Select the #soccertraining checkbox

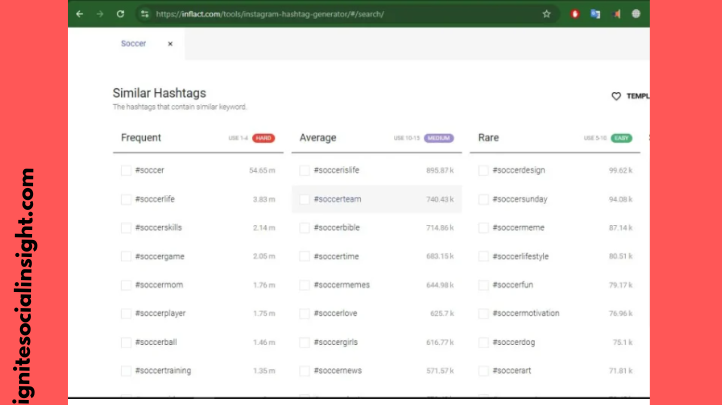(x=126, y=371)
